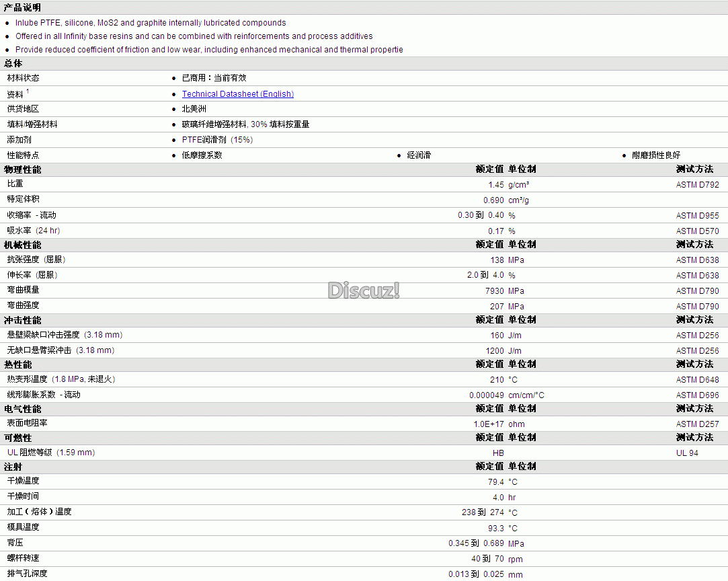Select the 线形膨胀系数 value 0.000049
The height and width of the screenshot is (581, 728).
coord(487,395)
